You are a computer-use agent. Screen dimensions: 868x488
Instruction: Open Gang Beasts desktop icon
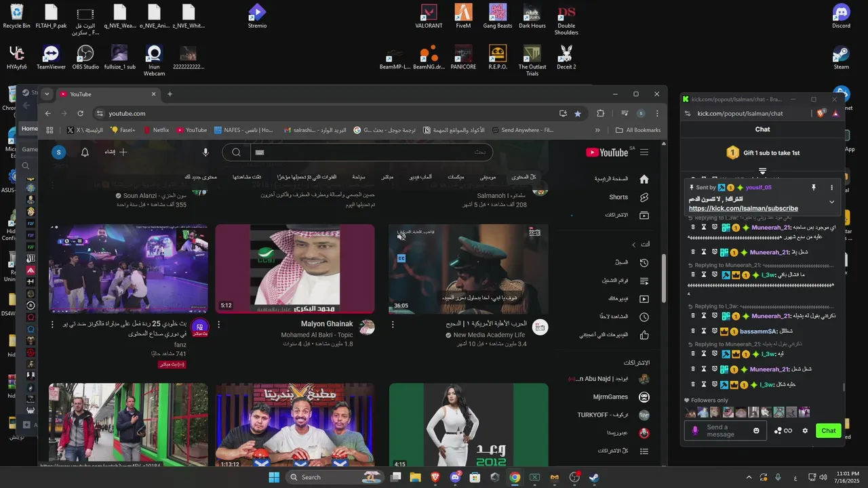point(498,16)
